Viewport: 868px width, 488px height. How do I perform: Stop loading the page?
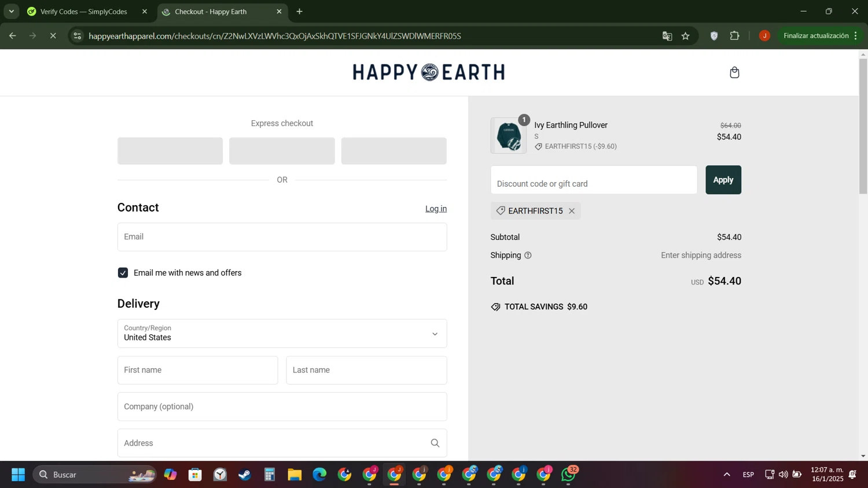[53, 36]
